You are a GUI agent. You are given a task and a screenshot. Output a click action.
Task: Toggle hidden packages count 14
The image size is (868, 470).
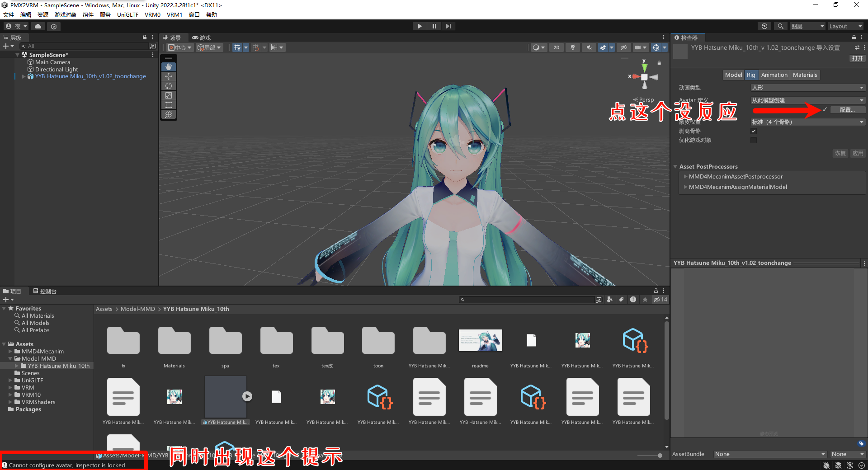tap(660, 300)
